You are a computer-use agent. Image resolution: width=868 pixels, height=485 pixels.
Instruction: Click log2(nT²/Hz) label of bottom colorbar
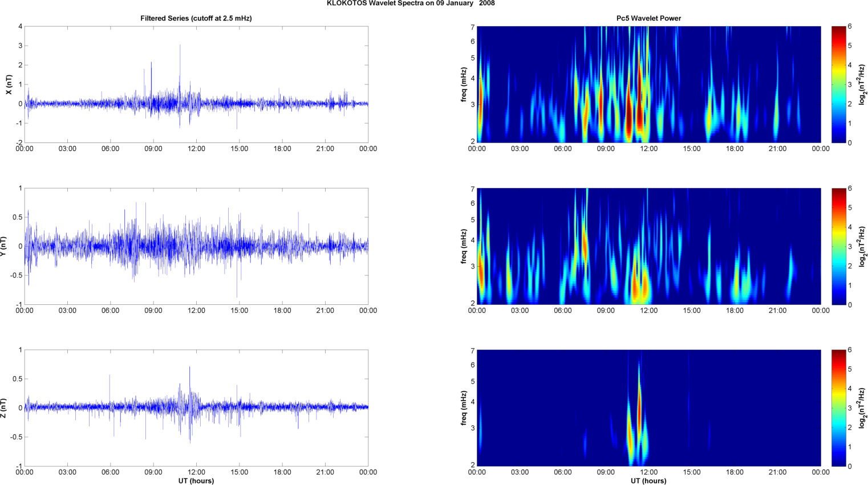862,408
